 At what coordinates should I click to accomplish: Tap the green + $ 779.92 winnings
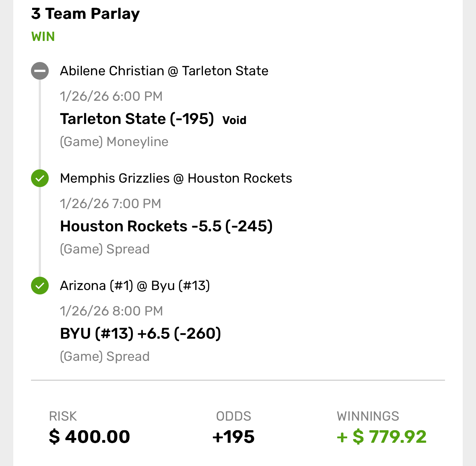click(x=382, y=437)
